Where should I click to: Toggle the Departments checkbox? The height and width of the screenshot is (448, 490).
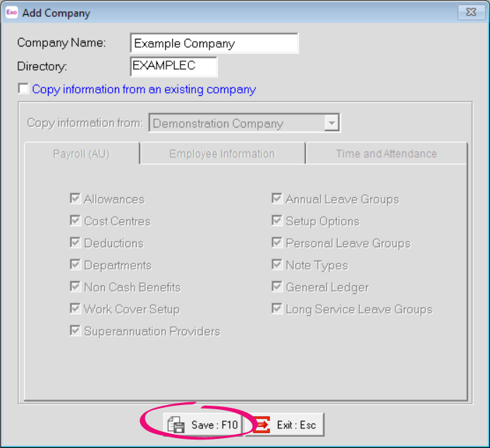pos(75,264)
